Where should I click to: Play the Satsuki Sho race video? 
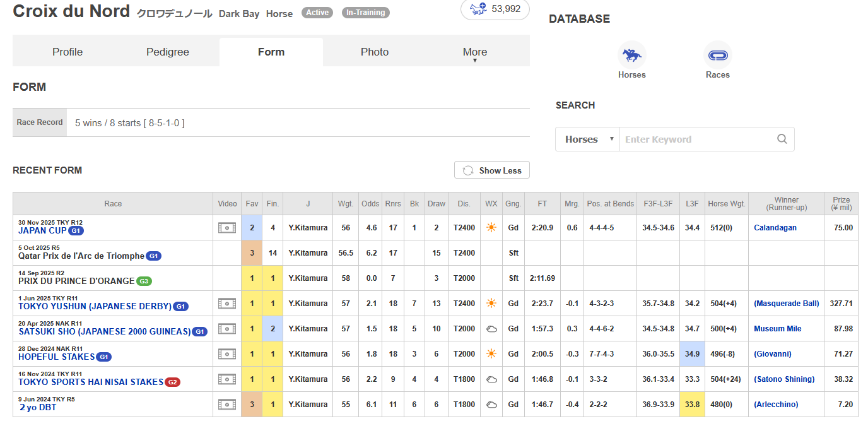(x=227, y=329)
